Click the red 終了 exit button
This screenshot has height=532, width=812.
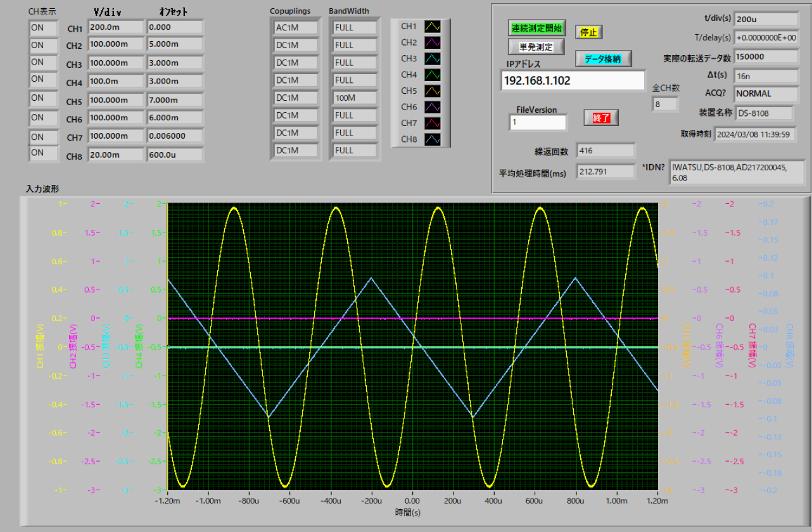pyautogui.click(x=600, y=118)
